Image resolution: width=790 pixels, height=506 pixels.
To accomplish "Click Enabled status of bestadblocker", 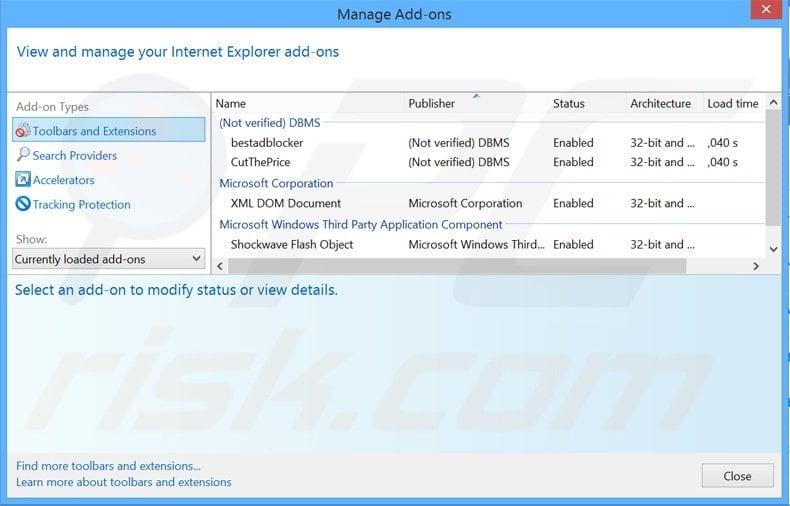I will click(x=573, y=143).
